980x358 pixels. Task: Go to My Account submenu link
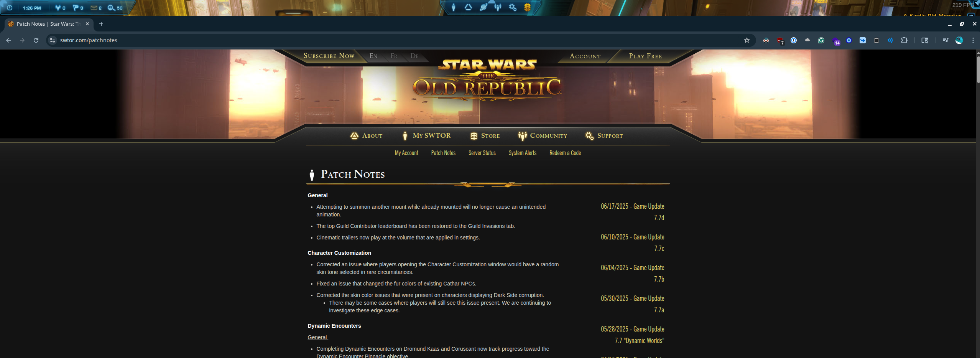(x=406, y=153)
